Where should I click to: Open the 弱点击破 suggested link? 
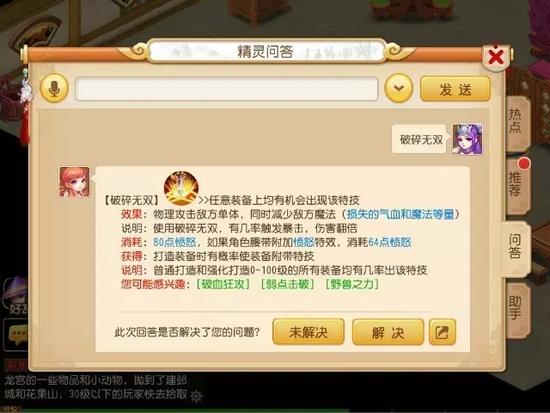[288, 284]
